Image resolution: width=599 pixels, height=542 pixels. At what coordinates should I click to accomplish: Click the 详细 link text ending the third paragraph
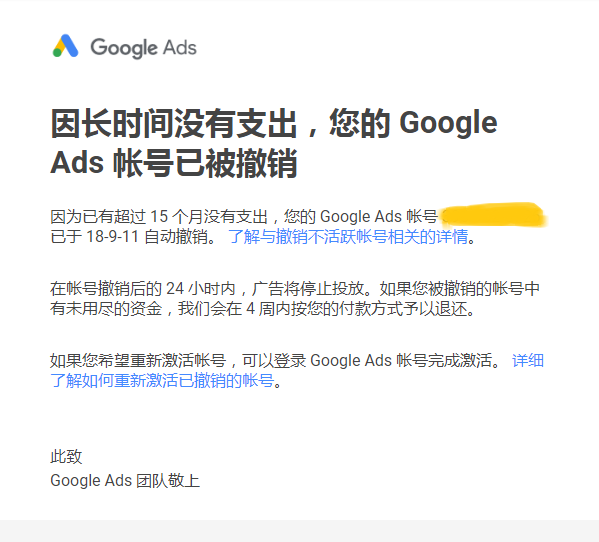[x=528, y=360]
